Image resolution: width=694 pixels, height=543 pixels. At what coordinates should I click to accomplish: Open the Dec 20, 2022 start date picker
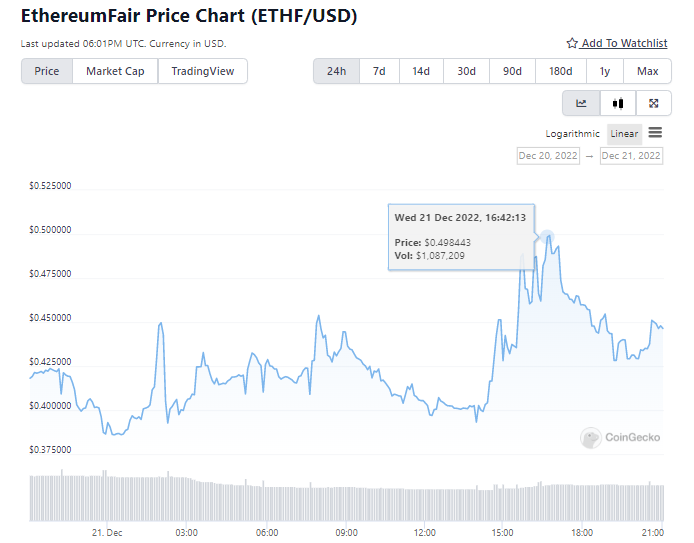coord(548,156)
